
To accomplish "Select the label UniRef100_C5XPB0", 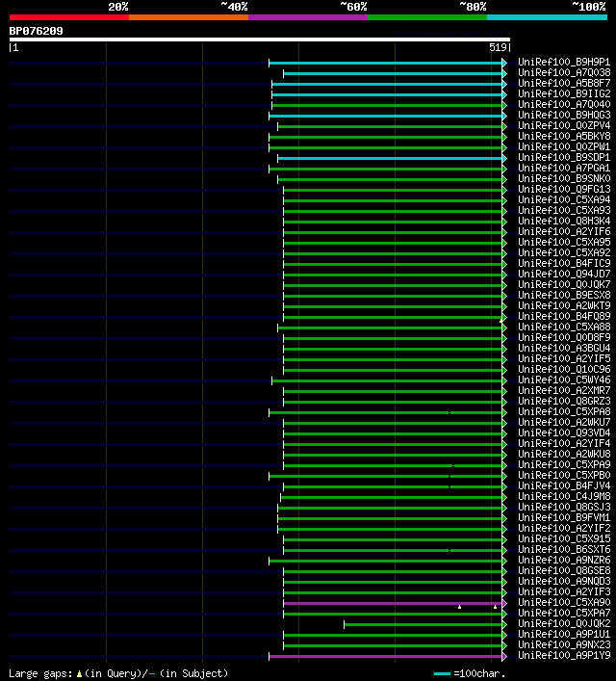I will (564, 475).
